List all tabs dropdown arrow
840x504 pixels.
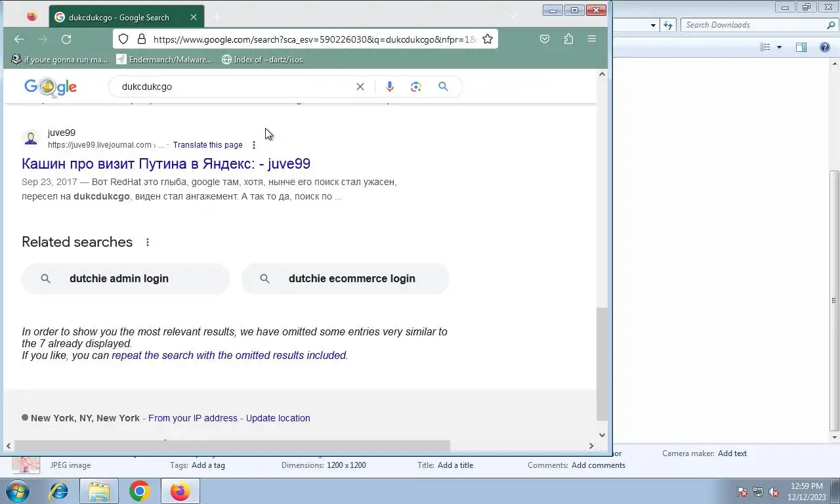[513, 16]
